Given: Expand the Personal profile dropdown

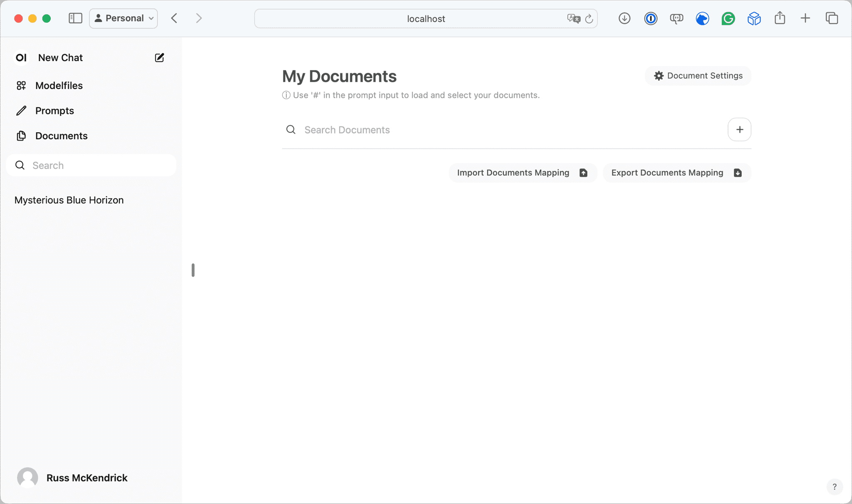Looking at the screenshot, I should (x=124, y=18).
